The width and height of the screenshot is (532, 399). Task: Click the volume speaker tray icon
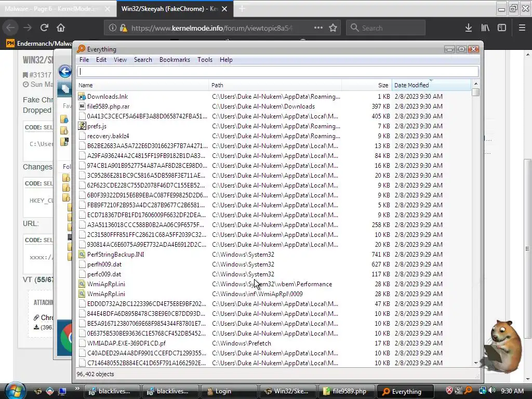pos(492,391)
